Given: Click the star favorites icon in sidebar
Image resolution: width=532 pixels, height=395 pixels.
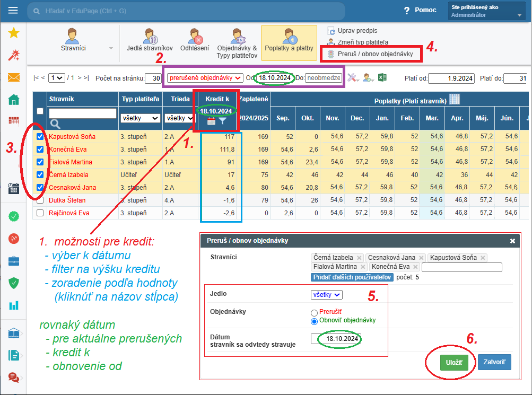Looking at the screenshot, I should (x=13, y=33).
